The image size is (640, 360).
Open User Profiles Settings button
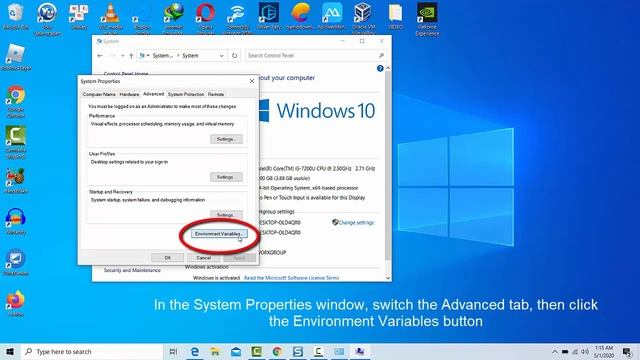(x=226, y=177)
